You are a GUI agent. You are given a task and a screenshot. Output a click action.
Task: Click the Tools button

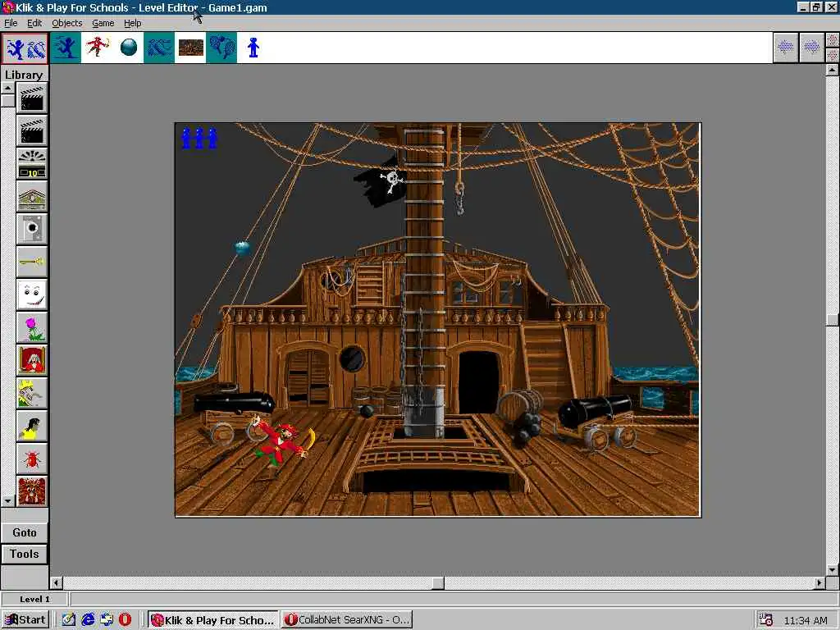tap(25, 554)
